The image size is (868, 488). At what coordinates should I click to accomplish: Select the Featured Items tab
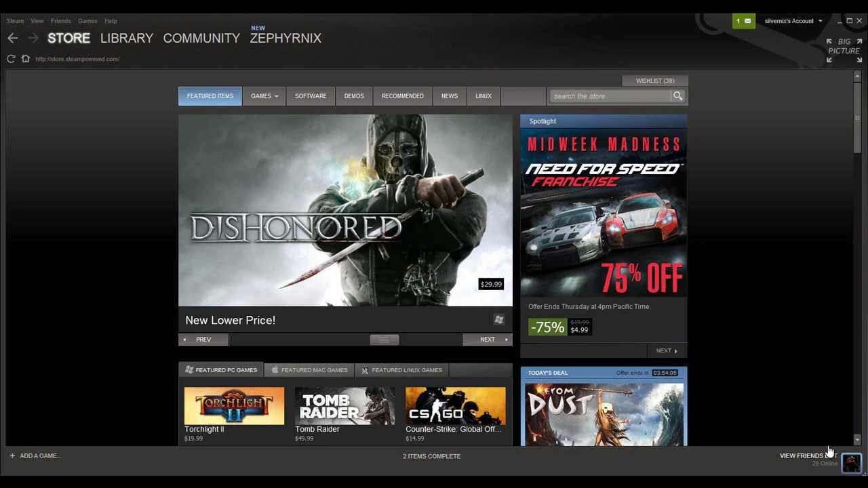(210, 96)
